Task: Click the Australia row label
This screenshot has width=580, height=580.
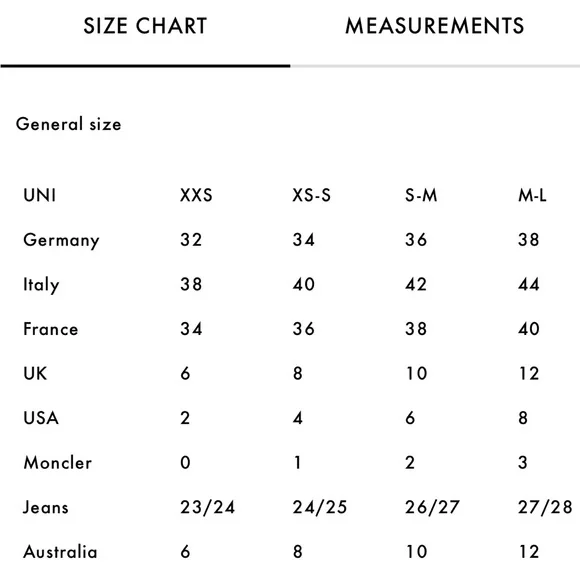Action: (60, 552)
